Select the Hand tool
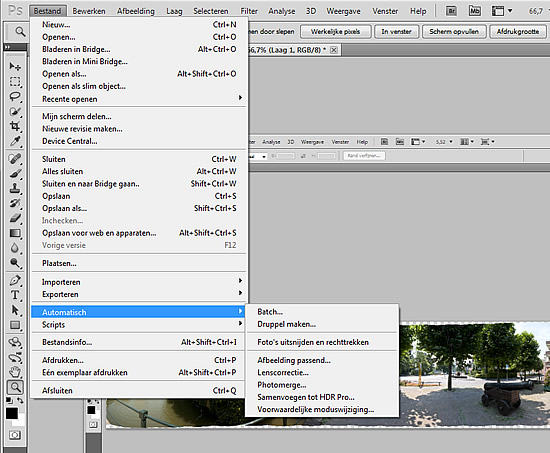The image size is (550, 453). pos(15,372)
